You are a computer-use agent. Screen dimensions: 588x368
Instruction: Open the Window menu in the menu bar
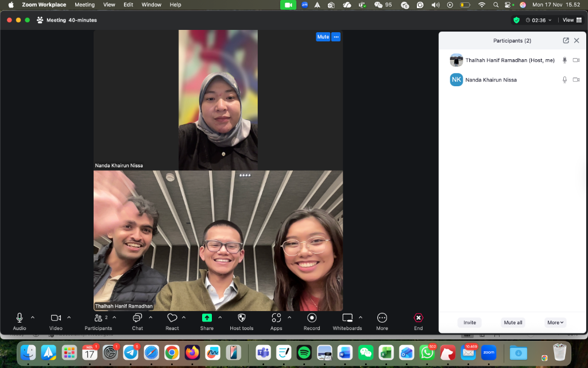[x=151, y=5]
